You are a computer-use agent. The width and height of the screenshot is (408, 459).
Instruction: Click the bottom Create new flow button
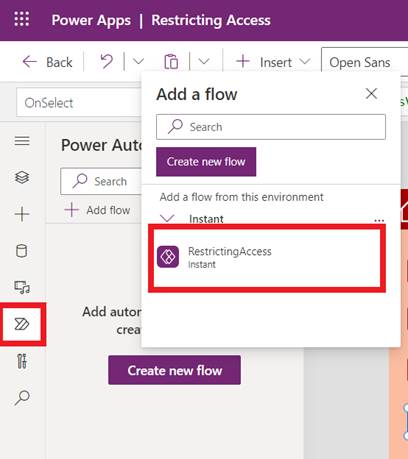[x=174, y=370]
